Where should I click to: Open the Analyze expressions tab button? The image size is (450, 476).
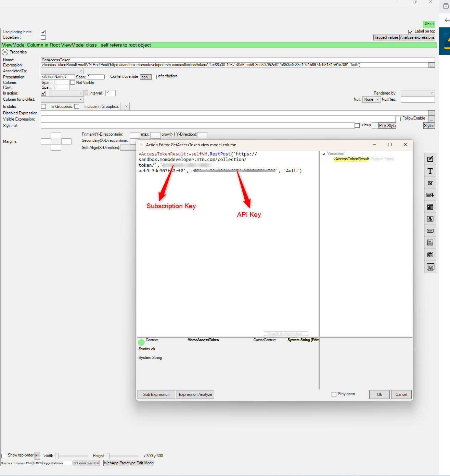point(417,37)
